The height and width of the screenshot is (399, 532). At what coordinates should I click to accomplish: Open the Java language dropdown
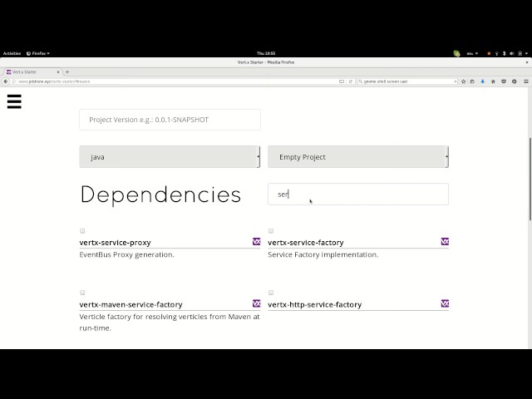click(x=170, y=157)
